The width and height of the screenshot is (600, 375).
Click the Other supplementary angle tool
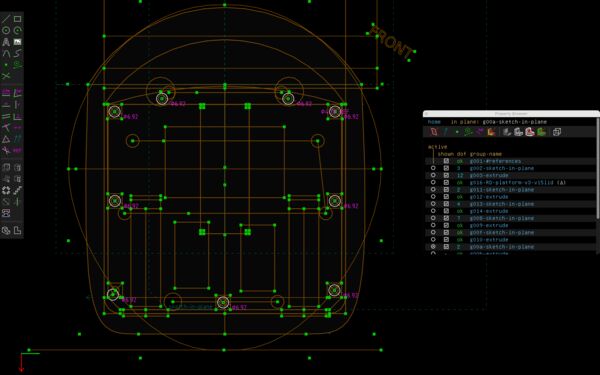coord(6,150)
